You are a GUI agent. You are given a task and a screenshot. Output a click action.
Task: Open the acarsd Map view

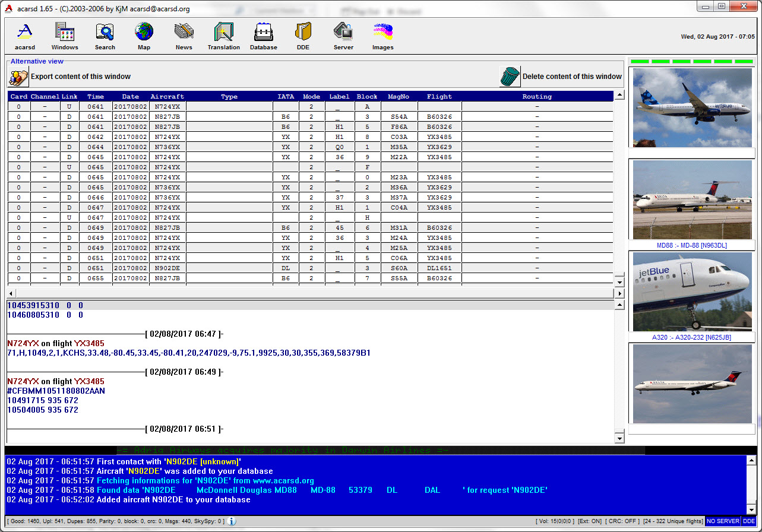point(144,36)
